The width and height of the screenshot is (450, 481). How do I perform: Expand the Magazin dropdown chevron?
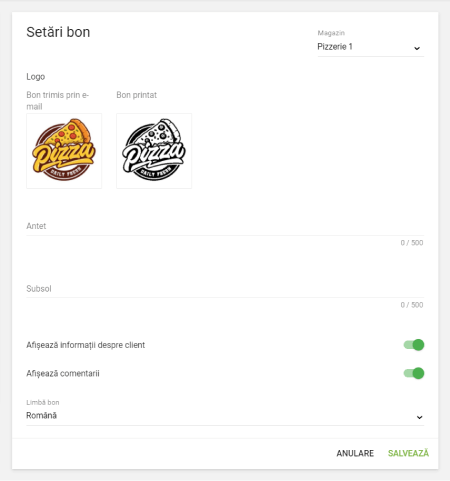(x=417, y=48)
